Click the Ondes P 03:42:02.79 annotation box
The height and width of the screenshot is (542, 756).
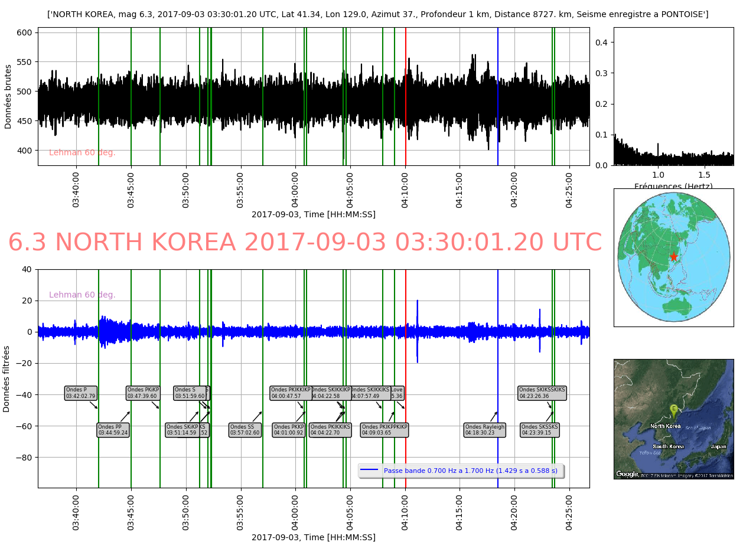pyautogui.click(x=80, y=393)
